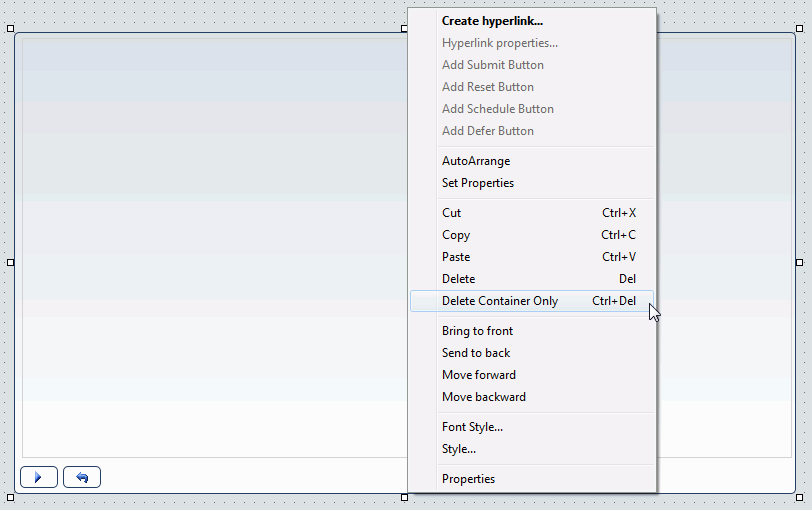Click the blue run arrow button

point(39,477)
